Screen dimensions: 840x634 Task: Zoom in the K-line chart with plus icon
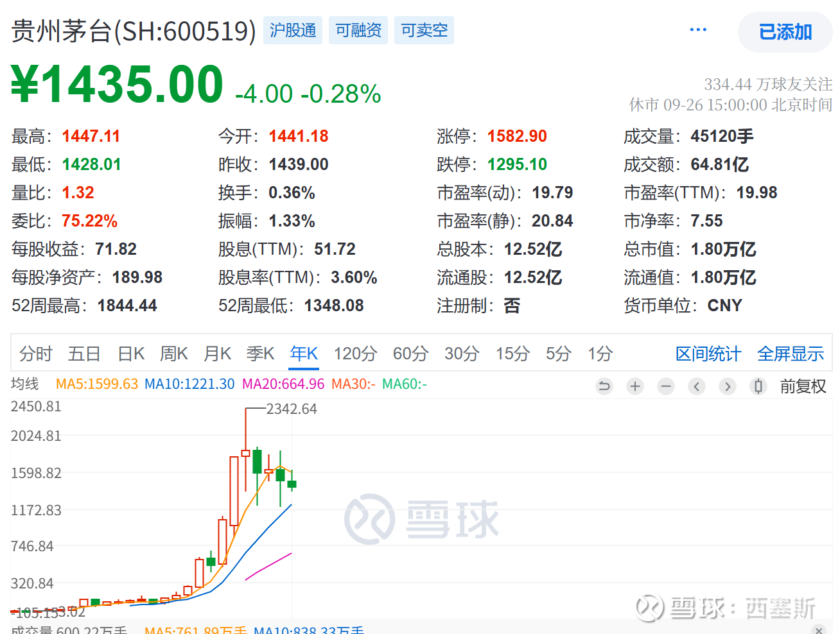pyautogui.click(x=635, y=386)
